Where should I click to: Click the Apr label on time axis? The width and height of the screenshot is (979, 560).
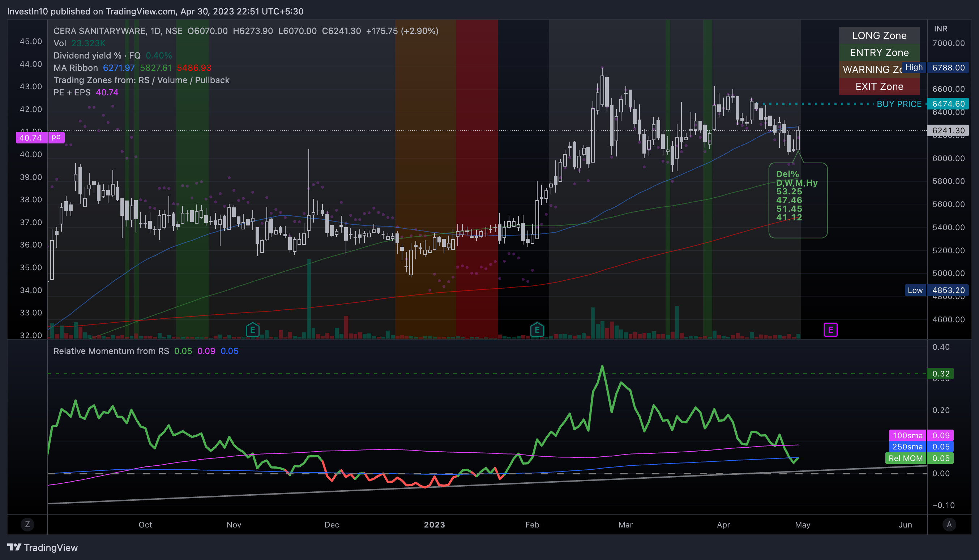pos(723,525)
